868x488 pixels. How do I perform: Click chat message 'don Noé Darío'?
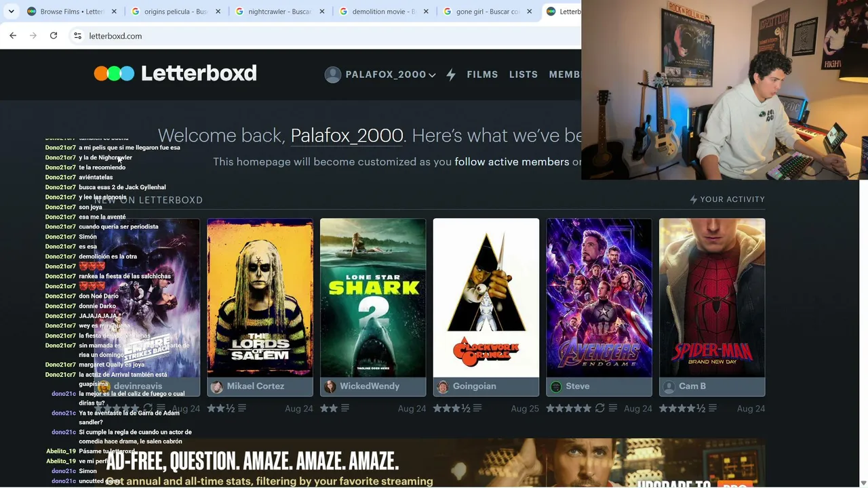(98, 296)
